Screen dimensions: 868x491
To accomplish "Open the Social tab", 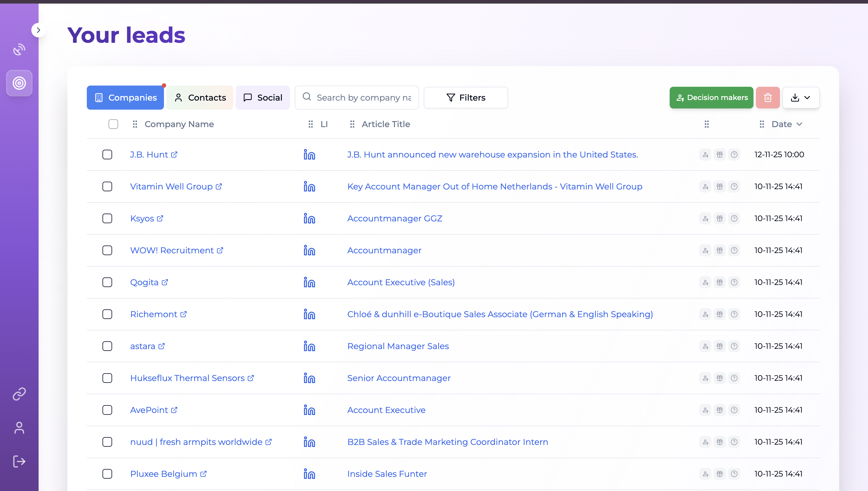I will pos(263,98).
